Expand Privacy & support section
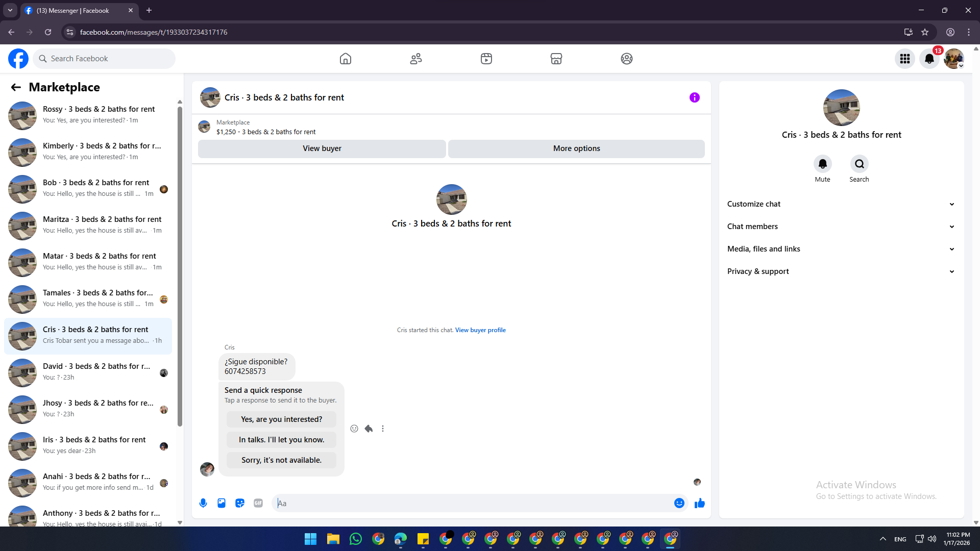Viewport: 980px width, 551px height. [x=841, y=271]
